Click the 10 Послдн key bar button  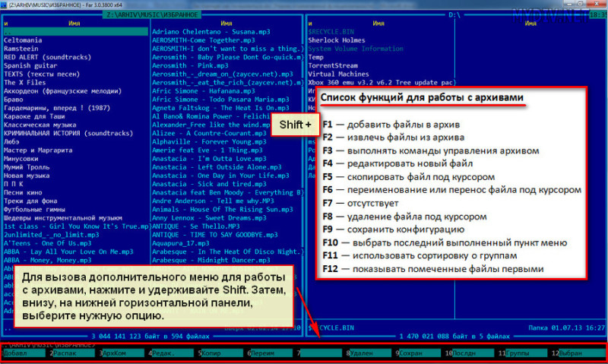coord(470,353)
